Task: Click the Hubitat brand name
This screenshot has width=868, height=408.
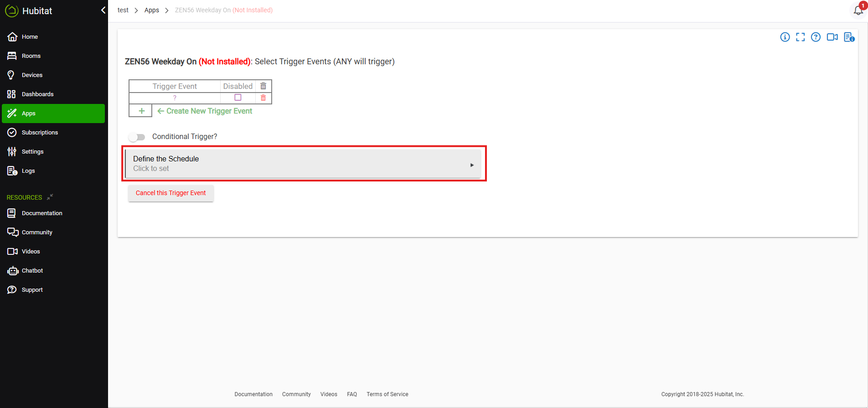Action: click(37, 11)
